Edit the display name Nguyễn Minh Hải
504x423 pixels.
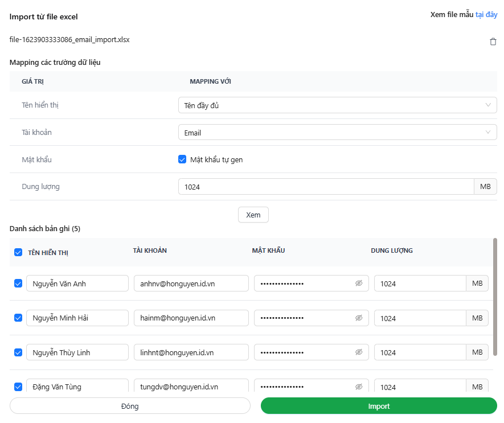pyautogui.click(x=77, y=318)
